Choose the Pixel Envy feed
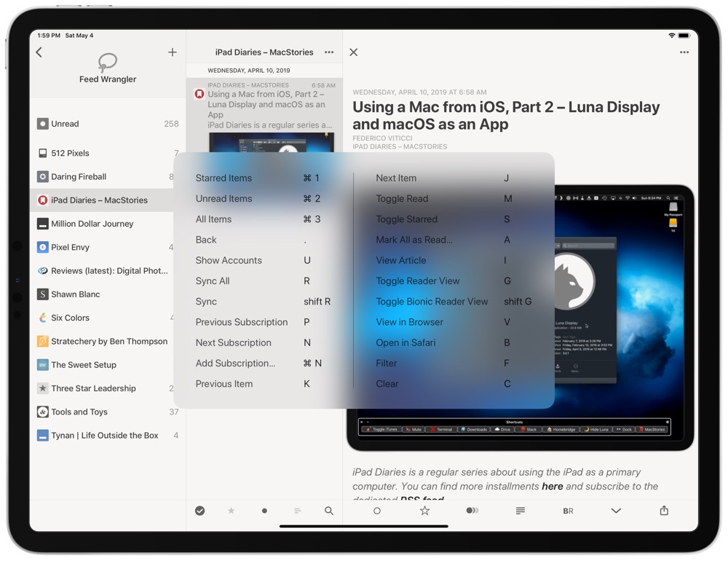Viewport: 728px width, 561px height. 108,247
